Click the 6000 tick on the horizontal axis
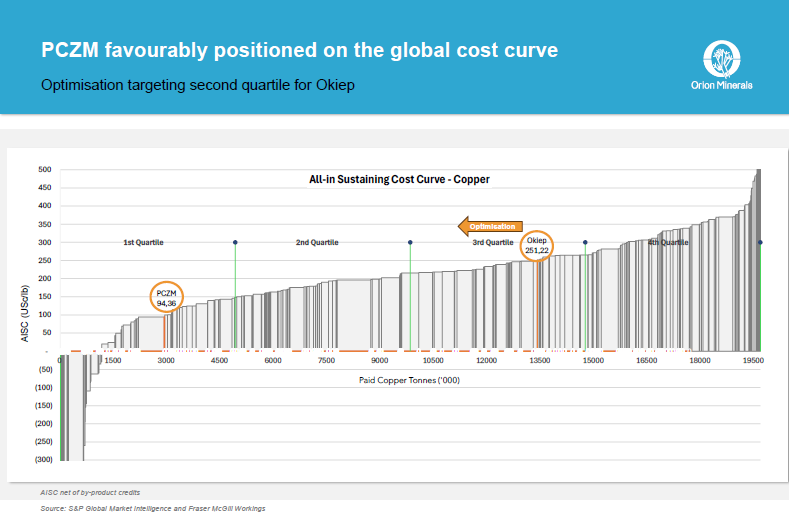This screenshot has height=512, width=789. click(273, 361)
